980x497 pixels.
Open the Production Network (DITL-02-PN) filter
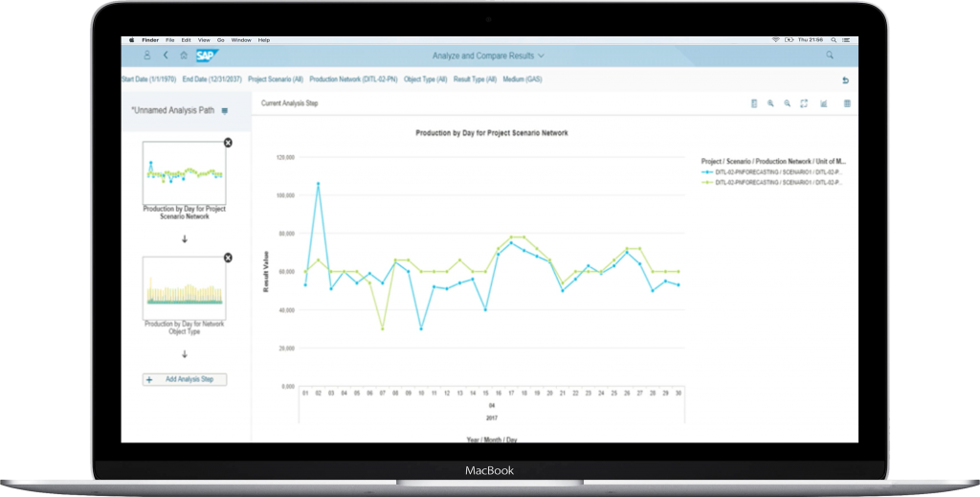click(353, 79)
